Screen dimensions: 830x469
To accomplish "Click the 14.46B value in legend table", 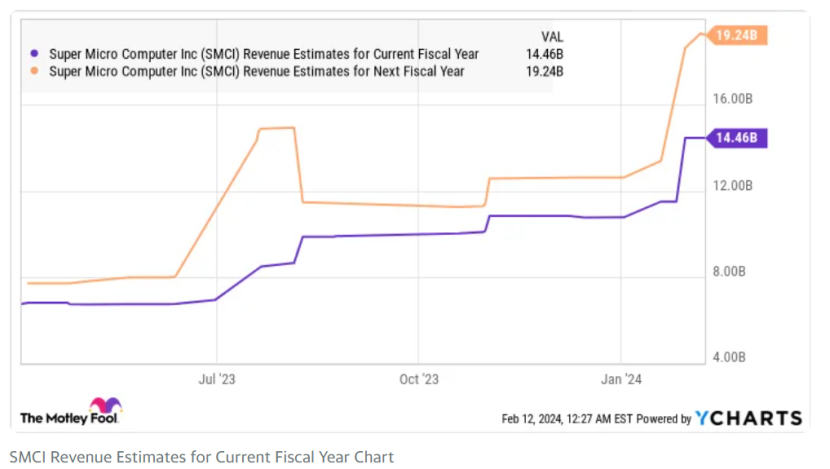I will [x=544, y=54].
